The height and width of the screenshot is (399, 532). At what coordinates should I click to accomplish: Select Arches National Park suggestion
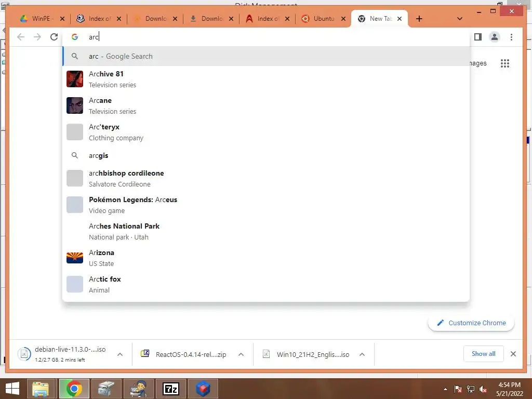pos(267,231)
